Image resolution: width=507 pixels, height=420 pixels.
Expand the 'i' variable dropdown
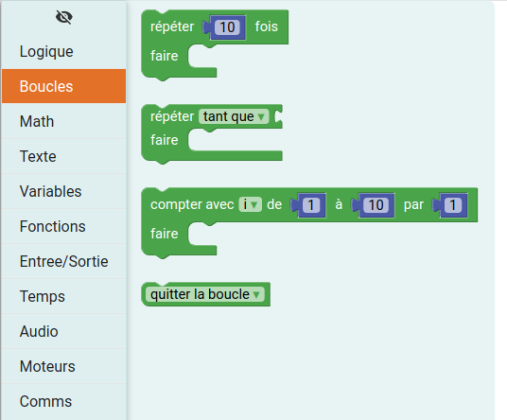pos(250,204)
